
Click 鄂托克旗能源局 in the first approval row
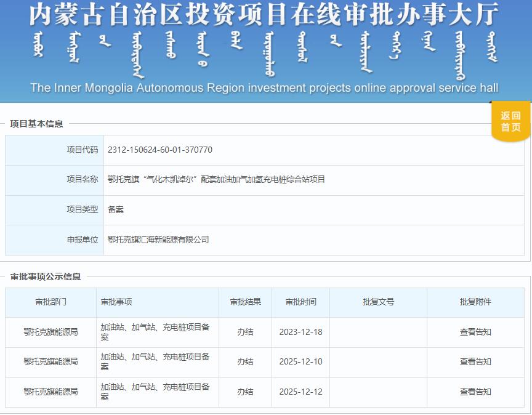[52, 332]
